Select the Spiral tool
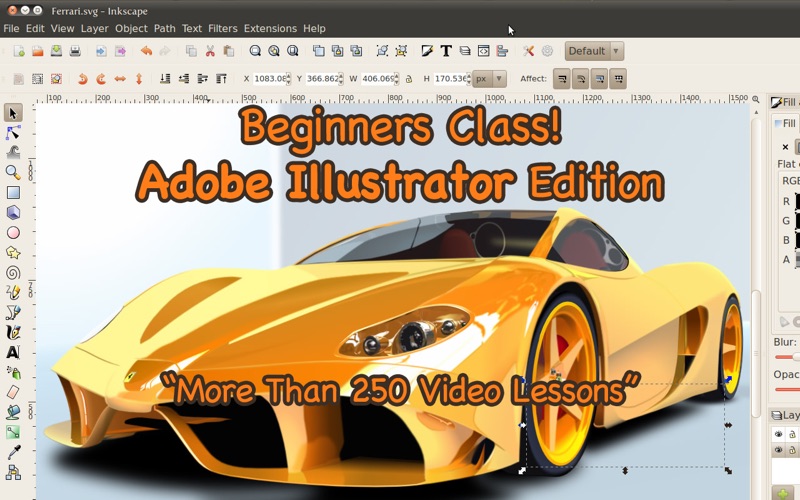 pyautogui.click(x=13, y=272)
